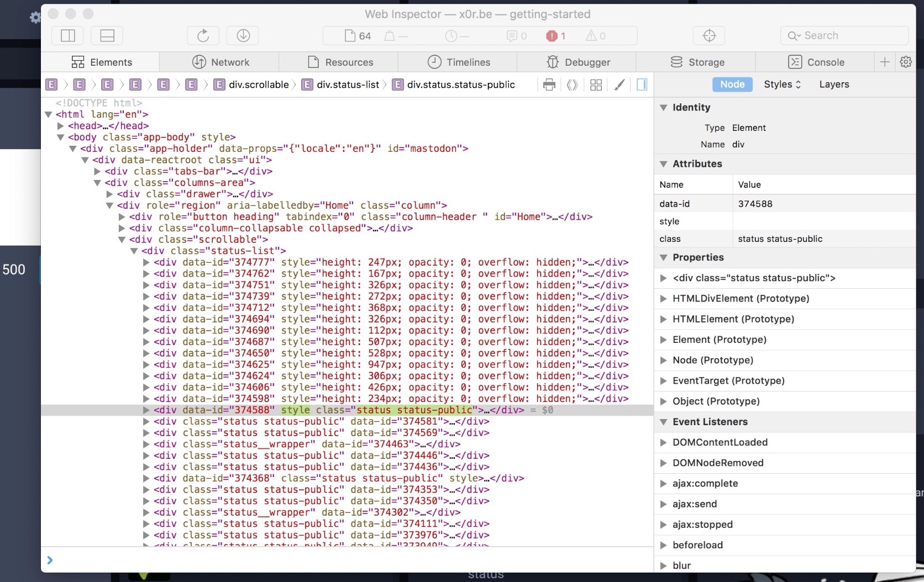Expand the div tabs-bar node
The width and height of the screenshot is (924, 582).
97,171
